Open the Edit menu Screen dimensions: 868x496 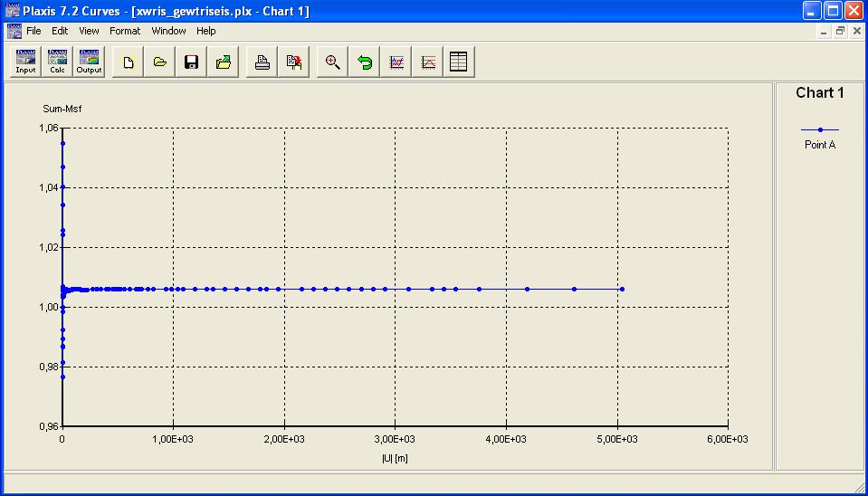click(60, 31)
